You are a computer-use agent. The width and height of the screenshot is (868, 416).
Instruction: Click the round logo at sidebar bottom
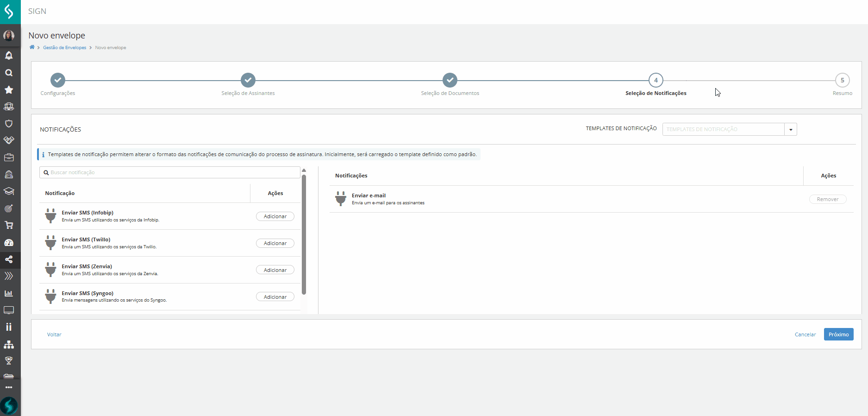point(9,406)
